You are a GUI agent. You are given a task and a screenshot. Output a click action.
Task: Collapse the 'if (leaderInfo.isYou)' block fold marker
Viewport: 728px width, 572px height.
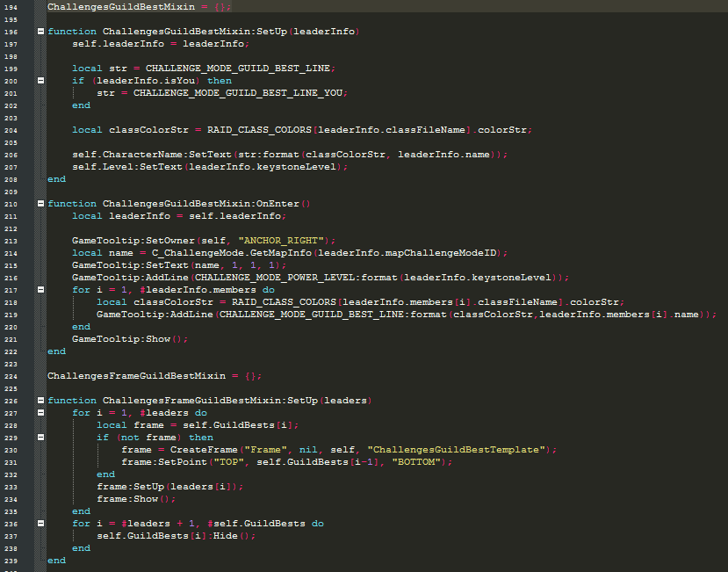click(x=40, y=81)
